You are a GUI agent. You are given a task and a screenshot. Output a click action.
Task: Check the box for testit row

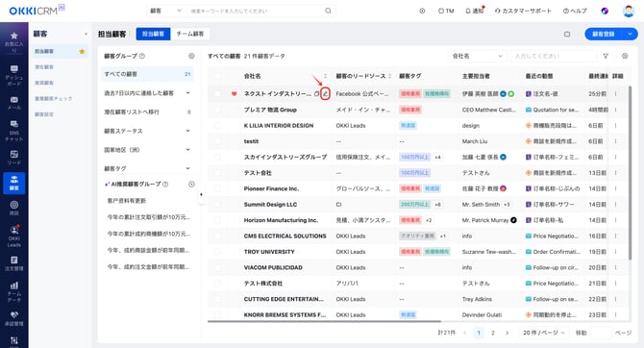pyautogui.click(x=217, y=141)
